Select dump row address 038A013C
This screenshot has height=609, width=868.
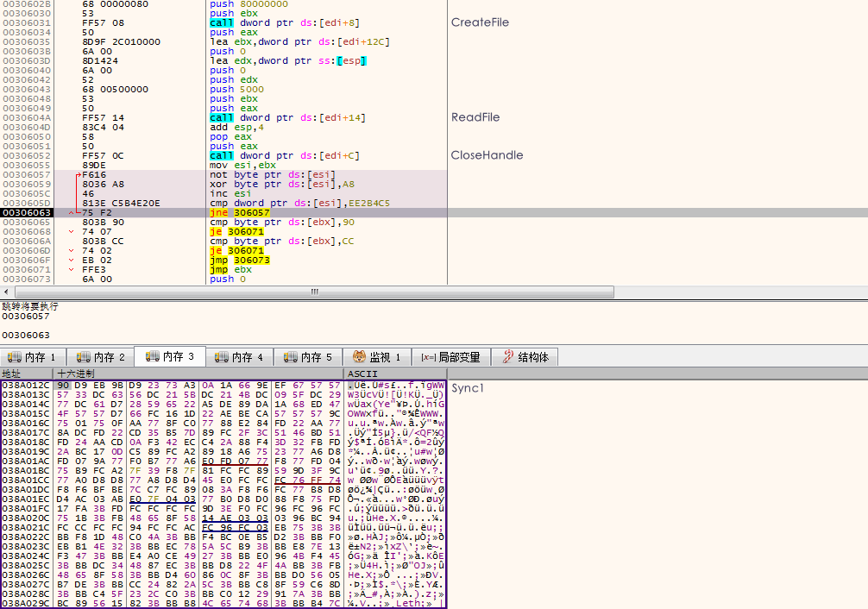coord(26,394)
